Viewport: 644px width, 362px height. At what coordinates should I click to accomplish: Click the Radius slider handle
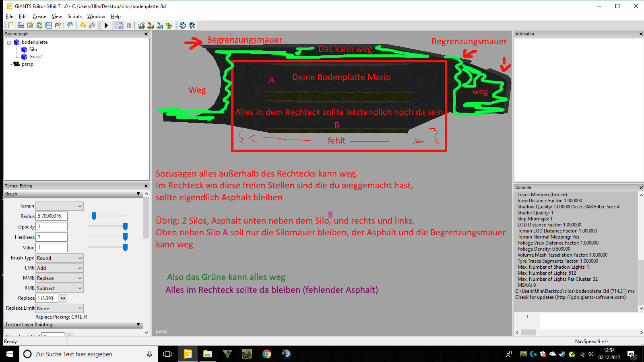94,216
